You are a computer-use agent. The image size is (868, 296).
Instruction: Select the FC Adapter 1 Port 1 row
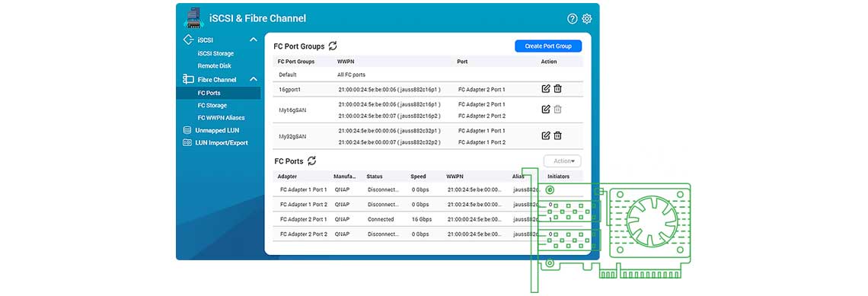[429, 189]
